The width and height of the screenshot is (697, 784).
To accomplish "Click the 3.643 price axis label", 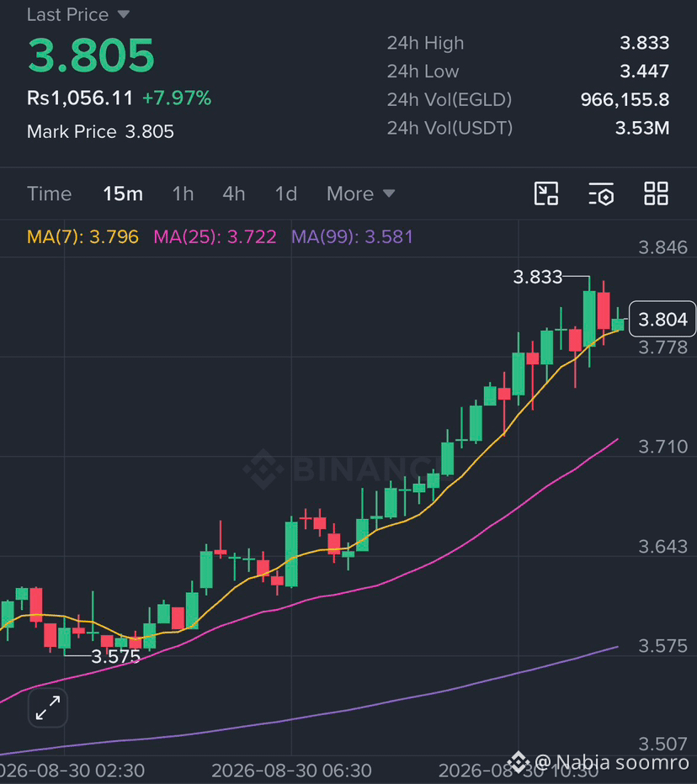I will click(663, 547).
